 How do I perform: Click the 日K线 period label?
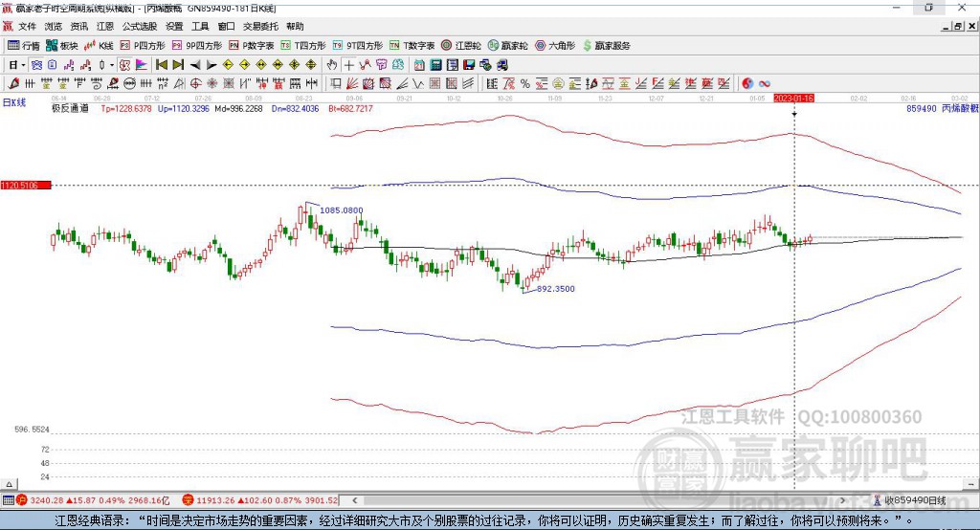coord(14,102)
